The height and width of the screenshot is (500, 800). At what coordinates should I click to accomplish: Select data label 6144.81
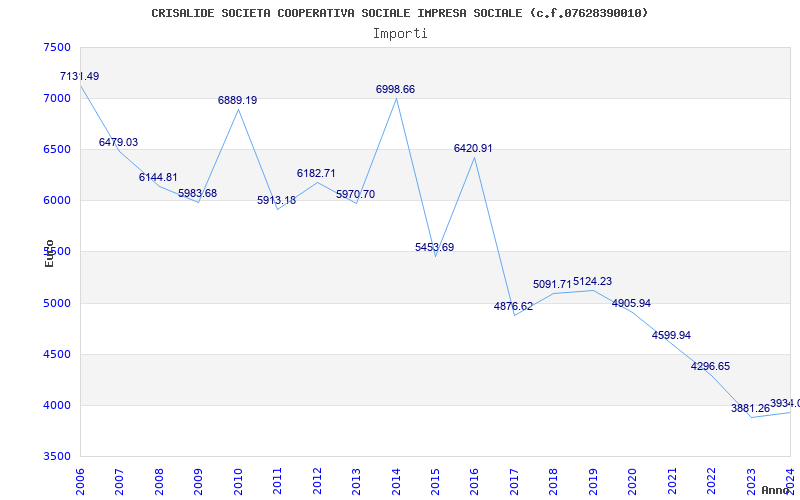(x=158, y=178)
